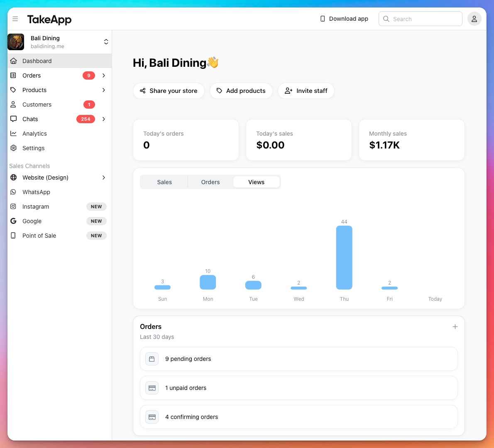Click the Today's sales card
The image size is (494, 448).
pos(298,140)
